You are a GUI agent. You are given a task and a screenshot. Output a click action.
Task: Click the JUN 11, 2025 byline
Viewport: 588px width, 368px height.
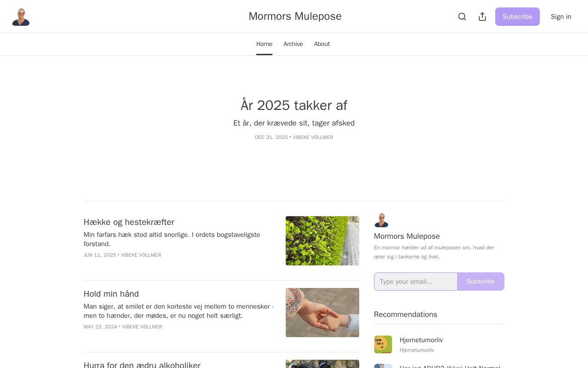(x=122, y=255)
